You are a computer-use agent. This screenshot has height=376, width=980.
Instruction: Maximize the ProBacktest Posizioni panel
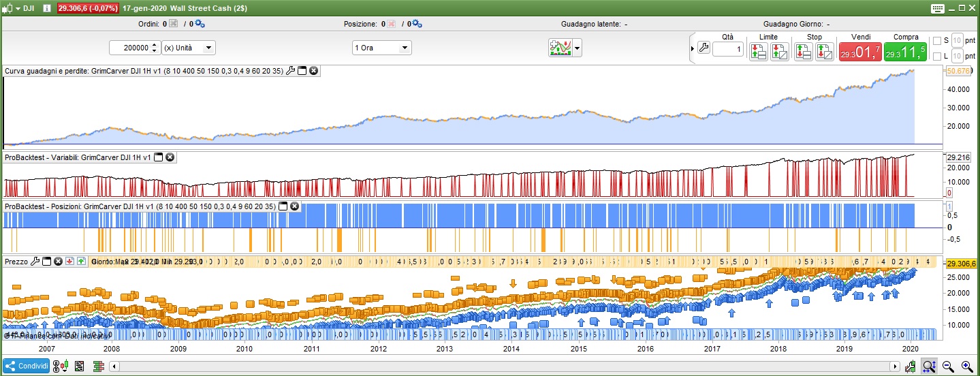pyautogui.click(x=283, y=206)
